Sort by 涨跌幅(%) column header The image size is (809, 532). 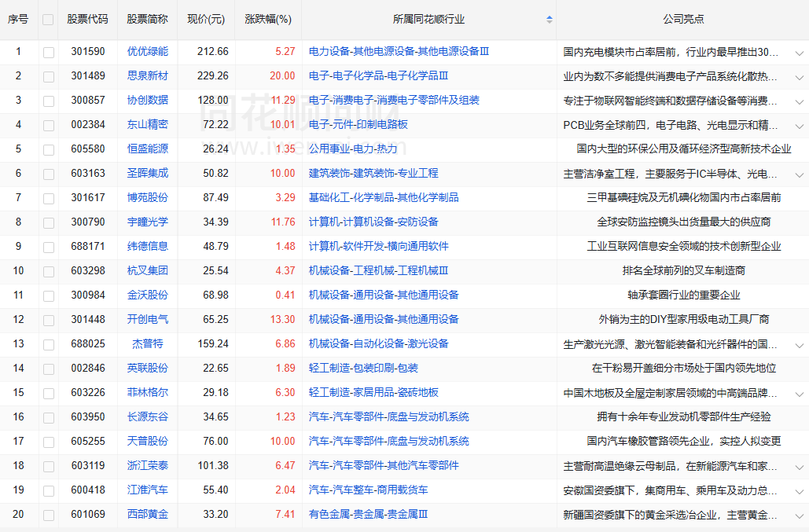[x=268, y=19]
